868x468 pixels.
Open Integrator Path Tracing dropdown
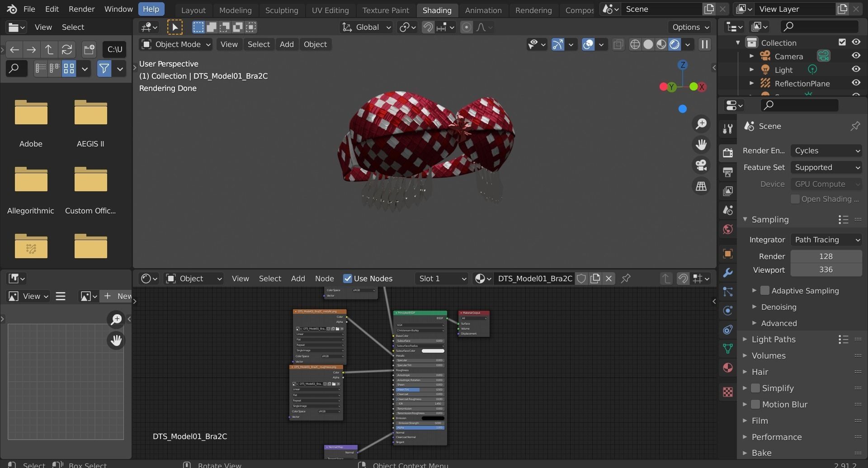pos(826,240)
